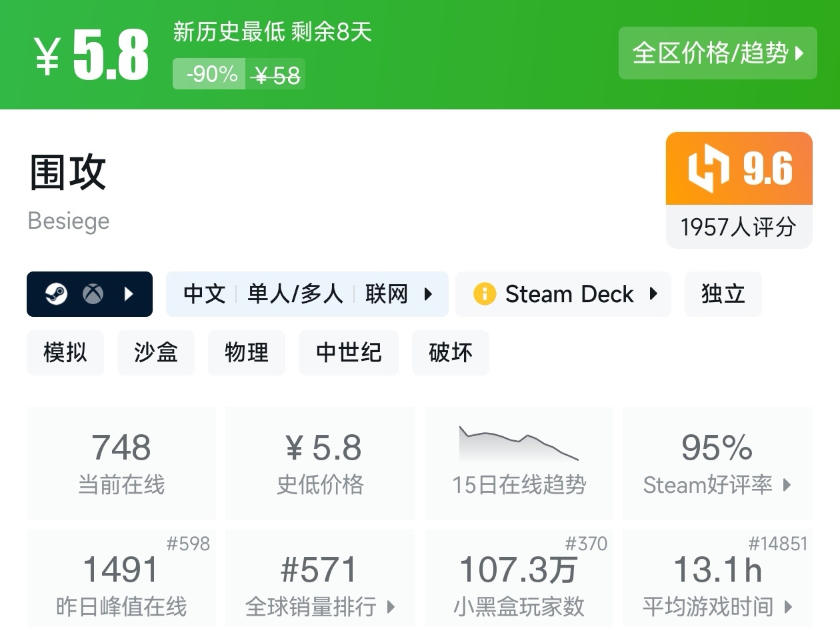The height and width of the screenshot is (627, 840).
Task: Open Steam好评率 details
Action: point(717,485)
